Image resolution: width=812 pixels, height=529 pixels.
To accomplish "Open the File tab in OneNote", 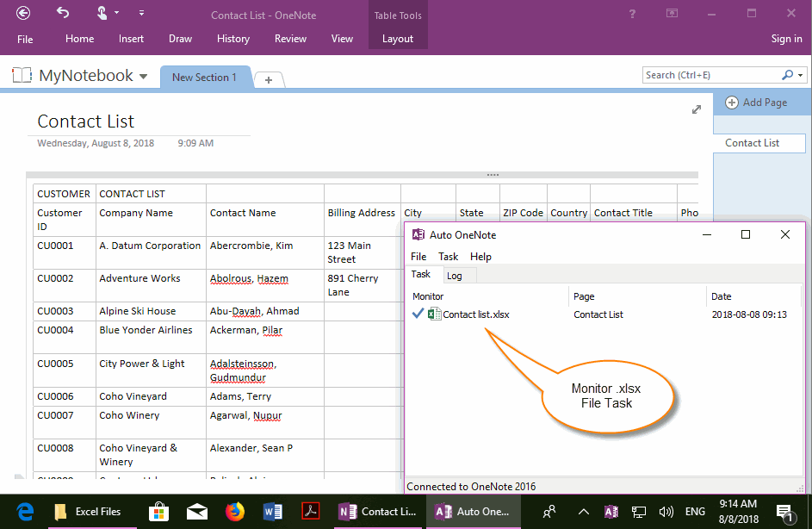I will click(25, 40).
